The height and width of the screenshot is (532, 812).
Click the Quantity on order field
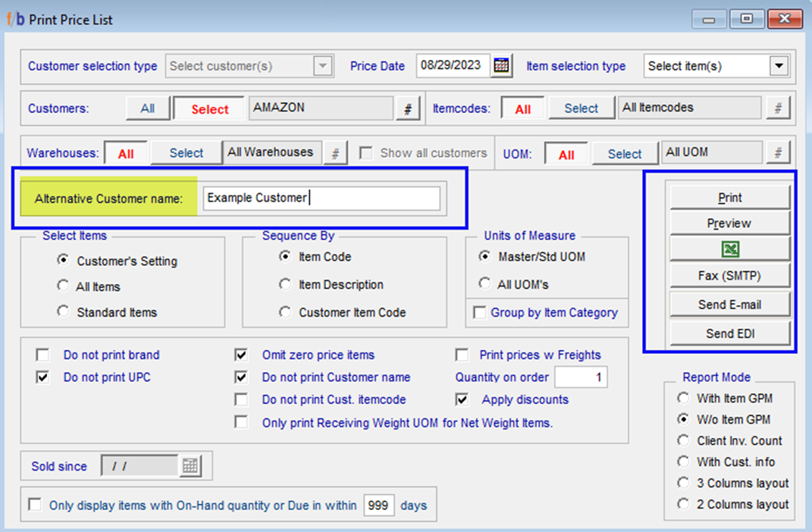[580, 377]
